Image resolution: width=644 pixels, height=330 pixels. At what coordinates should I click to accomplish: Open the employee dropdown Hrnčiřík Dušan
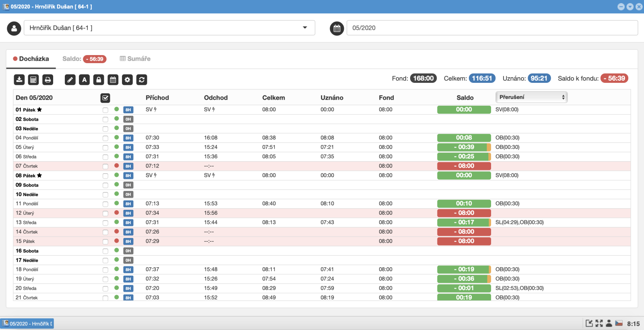point(169,28)
